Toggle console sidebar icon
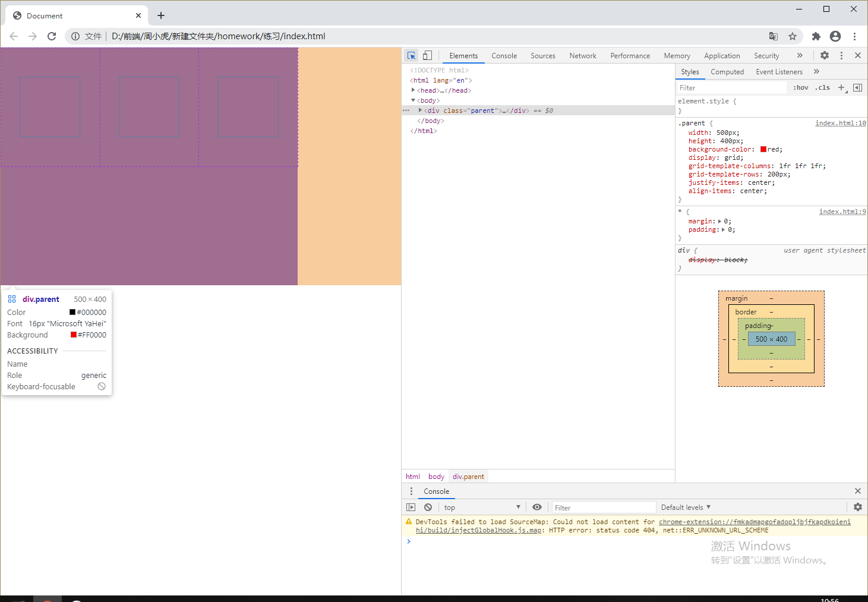Image resolution: width=868 pixels, height=602 pixels. click(411, 508)
